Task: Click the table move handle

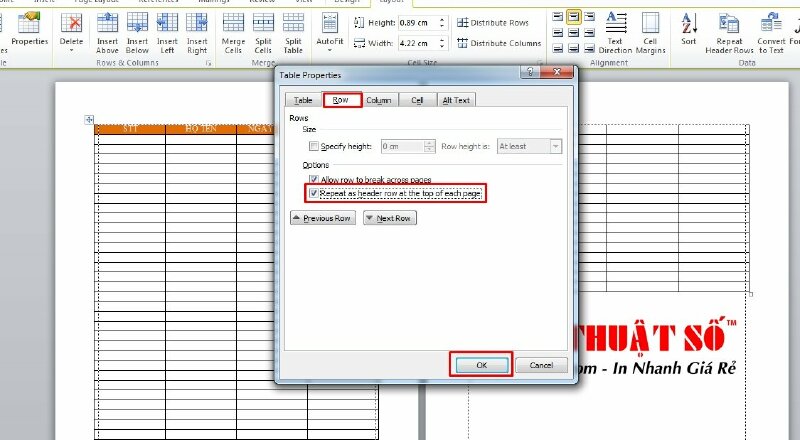Action: pos(89,119)
